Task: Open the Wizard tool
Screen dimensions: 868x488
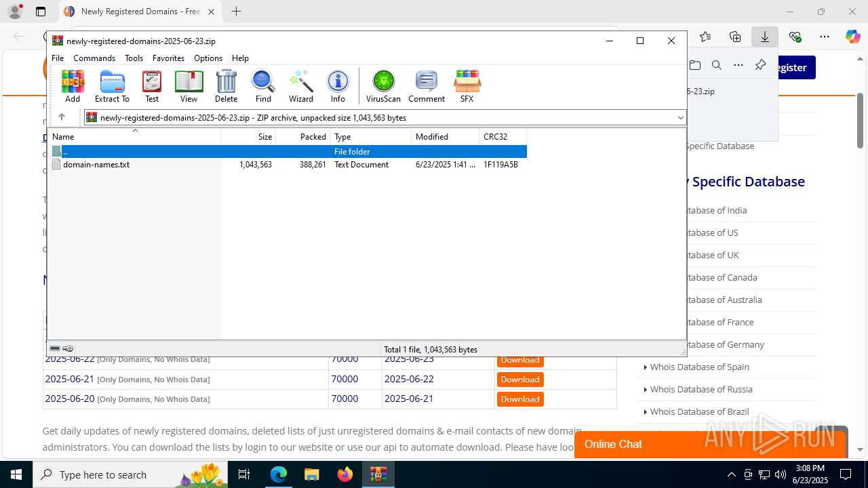Action: coord(301,86)
